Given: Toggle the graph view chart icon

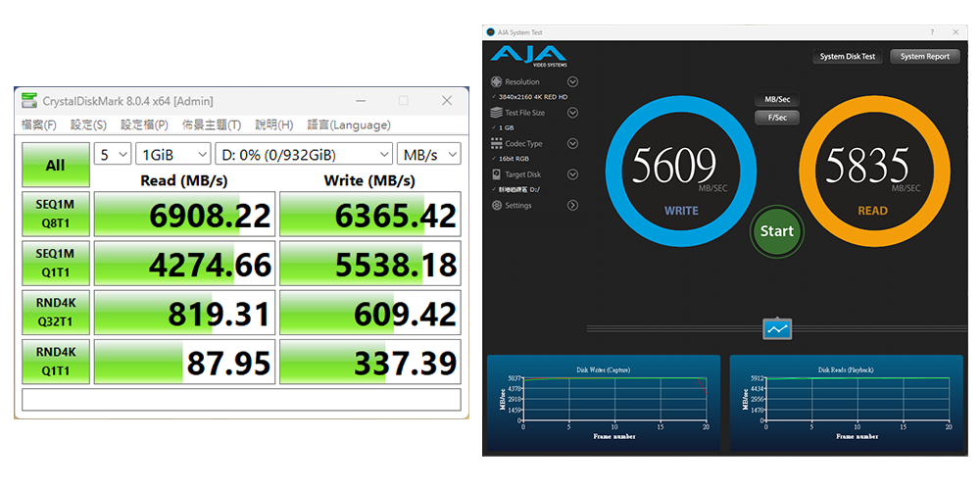Looking at the screenshot, I should (x=777, y=328).
